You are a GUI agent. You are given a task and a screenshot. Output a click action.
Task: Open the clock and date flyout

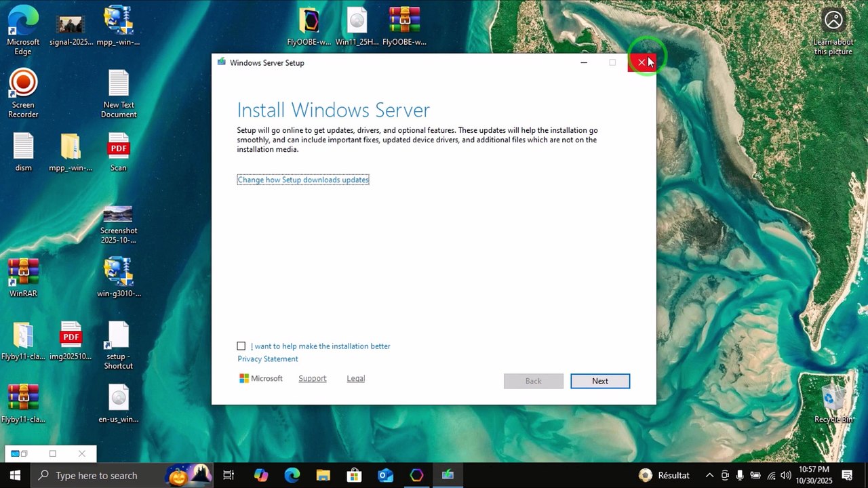point(814,475)
